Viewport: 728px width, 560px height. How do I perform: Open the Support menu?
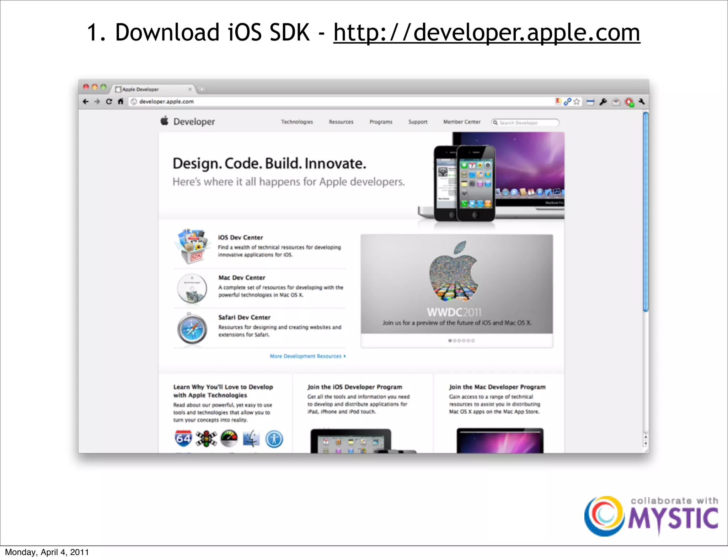[x=418, y=122]
